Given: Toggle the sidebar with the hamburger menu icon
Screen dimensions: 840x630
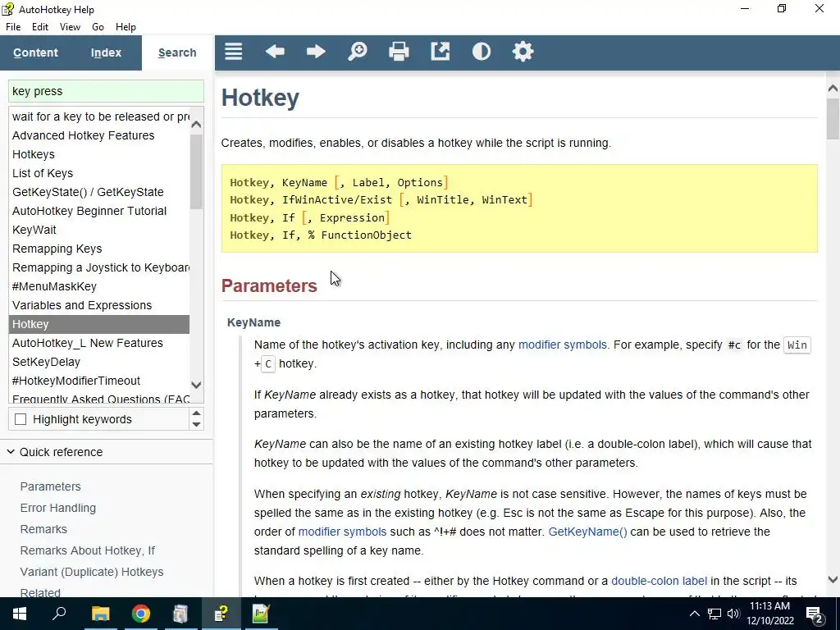Looking at the screenshot, I should tap(234, 52).
